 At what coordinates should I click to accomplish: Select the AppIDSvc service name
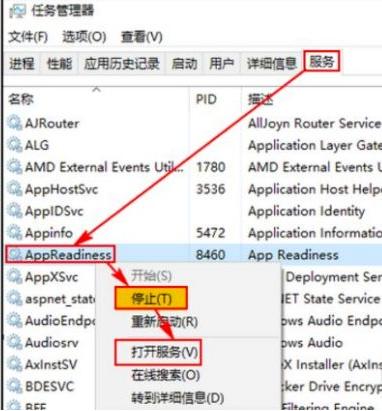(x=54, y=211)
